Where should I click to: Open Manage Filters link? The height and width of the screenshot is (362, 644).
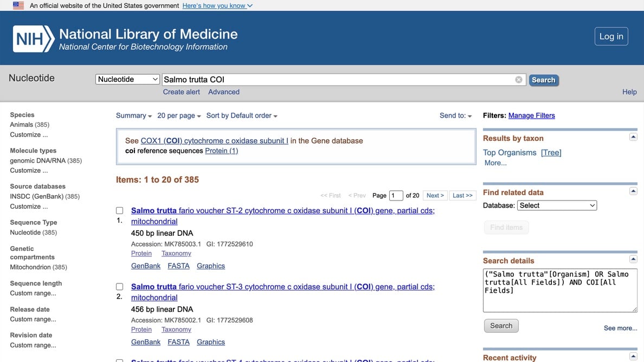(x=531, y=116)
